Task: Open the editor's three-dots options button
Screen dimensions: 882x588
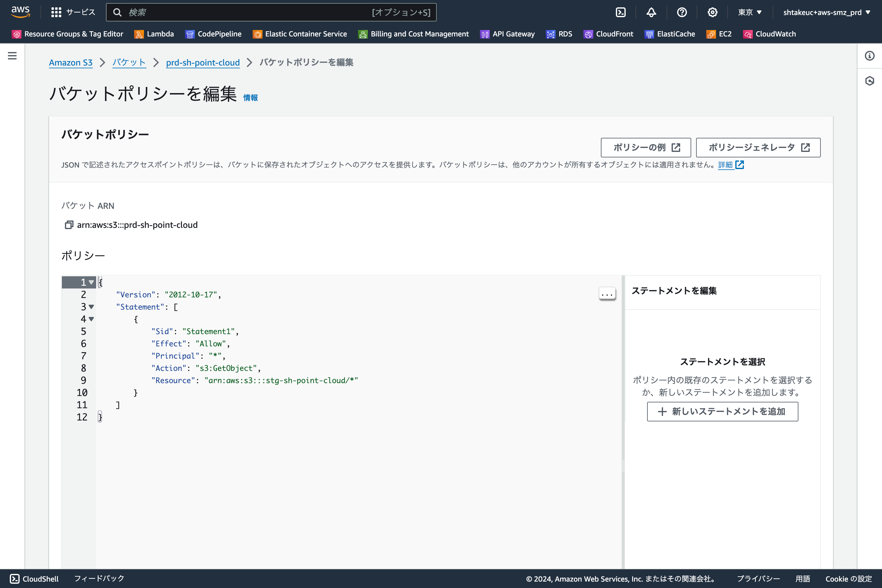Action: [x=607, y=294]
